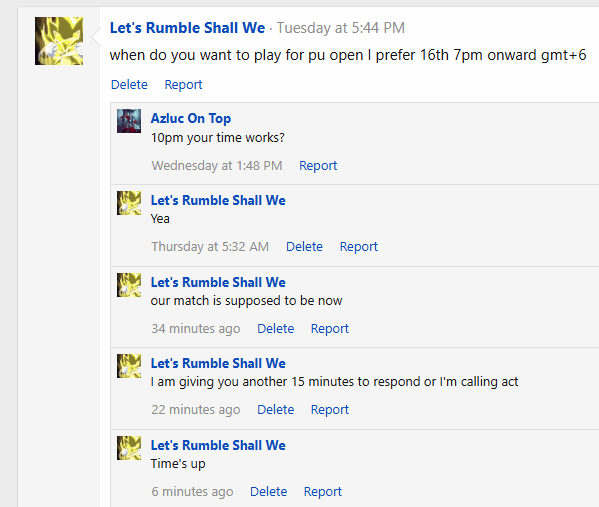This screenshot has height=507, width=599.
Task: Delete the "Time's up" comment
Action: click(x=269, y=491)
